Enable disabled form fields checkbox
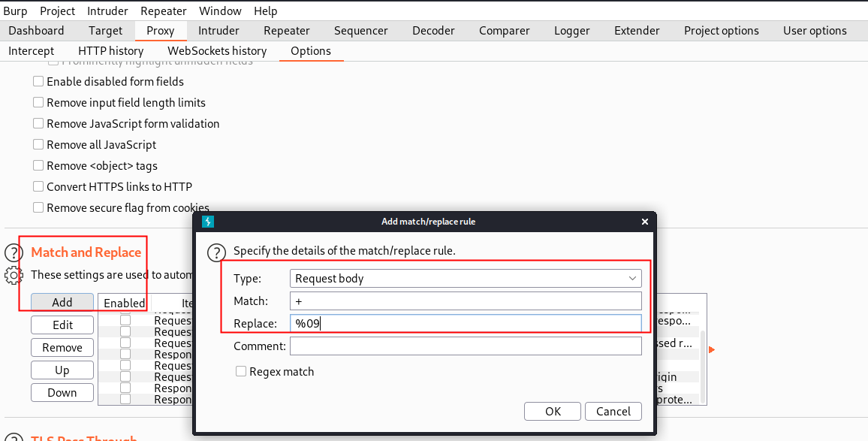The width and height of the screenshot is (868, 441). (38, 81)
